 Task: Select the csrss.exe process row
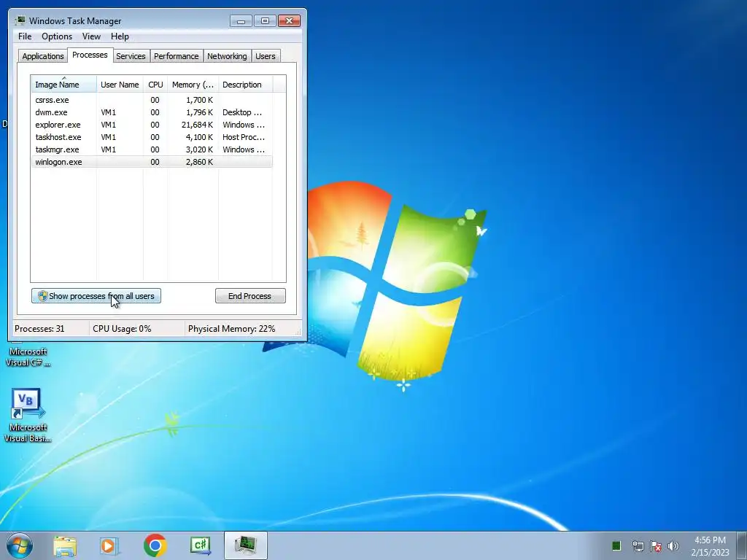(x=152, y=100)
